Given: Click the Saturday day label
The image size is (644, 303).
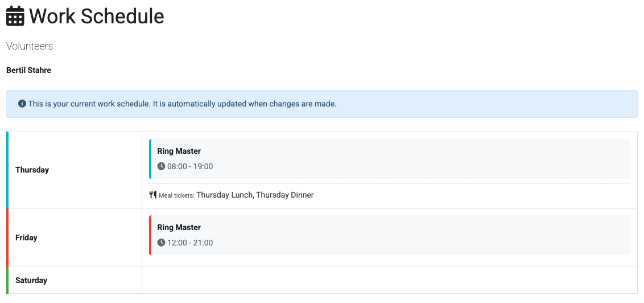Looking at the screenshot, I should [31, 280].
